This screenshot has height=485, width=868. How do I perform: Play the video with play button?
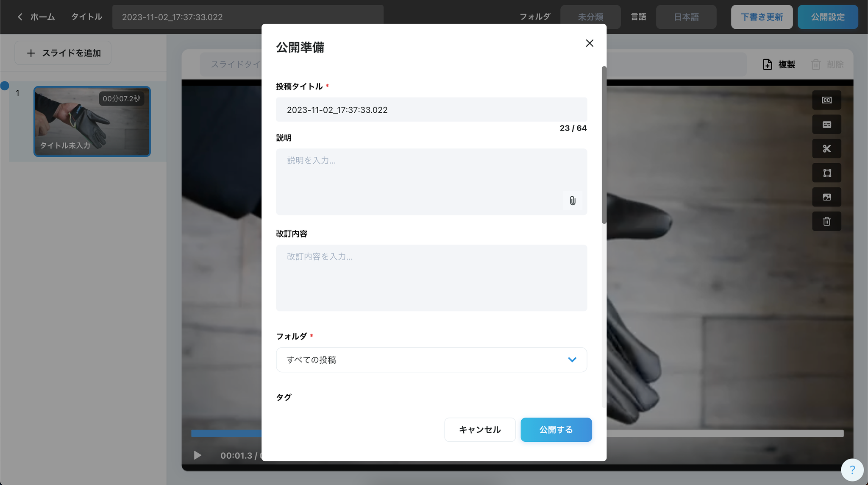pyautogui.click(x=198, y=455)
